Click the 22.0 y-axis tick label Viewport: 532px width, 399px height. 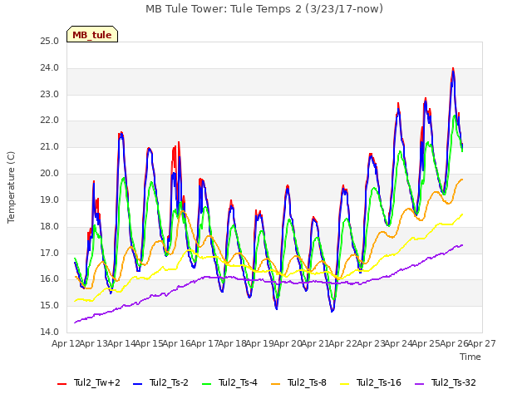pos(50,121)
